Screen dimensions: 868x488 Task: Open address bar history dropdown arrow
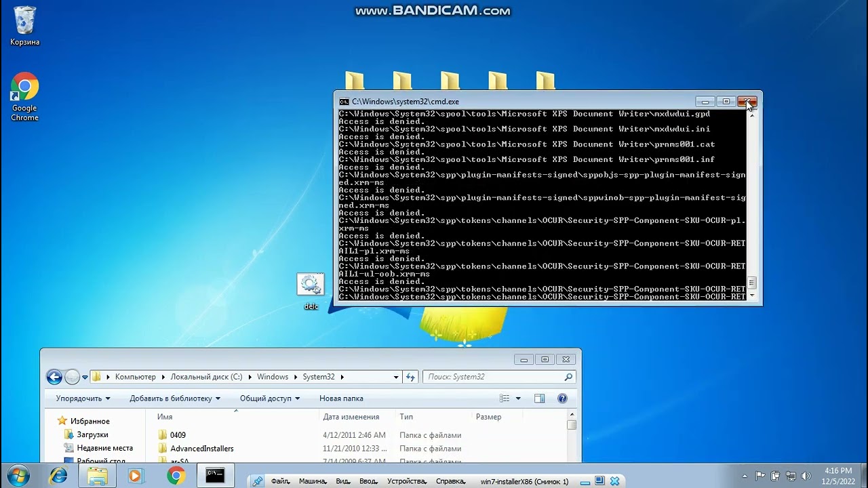(x=396, y=377)
